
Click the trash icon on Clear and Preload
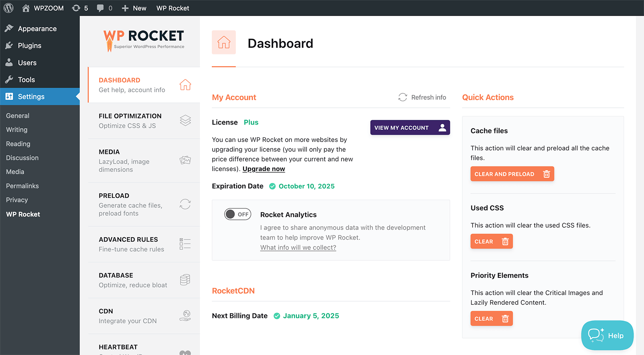point(547,174)
